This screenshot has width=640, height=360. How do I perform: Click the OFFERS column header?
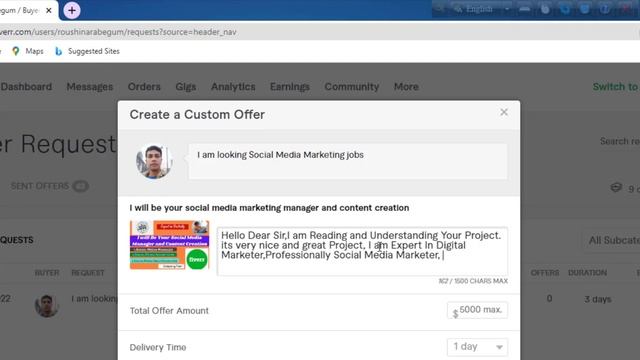pos(545,273)
